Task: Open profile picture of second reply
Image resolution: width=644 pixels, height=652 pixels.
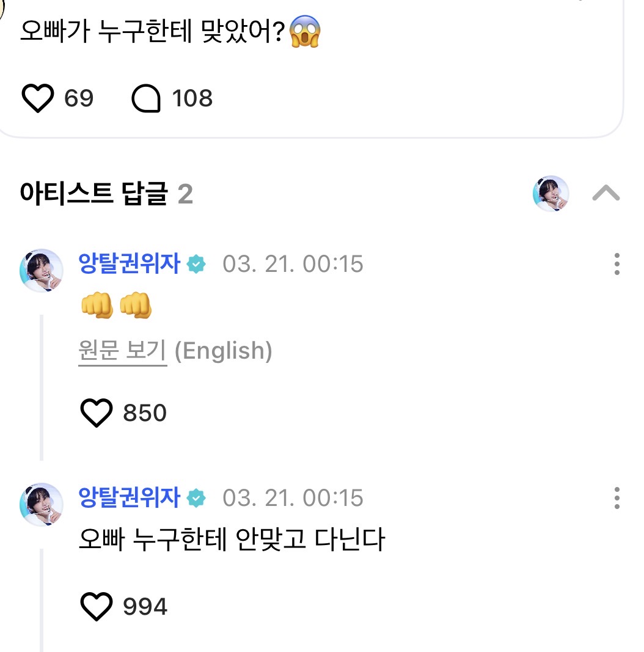Action: point(42,504)
